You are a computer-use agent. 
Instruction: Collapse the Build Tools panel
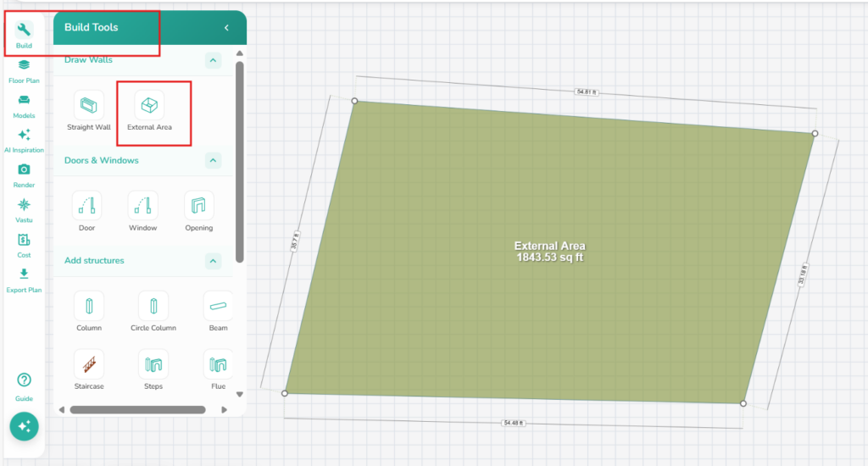(226, 28)
